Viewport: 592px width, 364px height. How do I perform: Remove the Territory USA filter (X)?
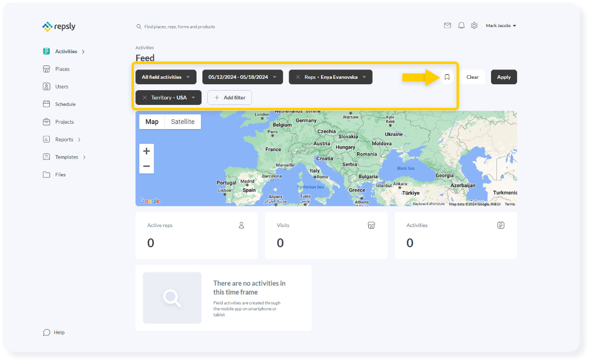coord(145,98)
